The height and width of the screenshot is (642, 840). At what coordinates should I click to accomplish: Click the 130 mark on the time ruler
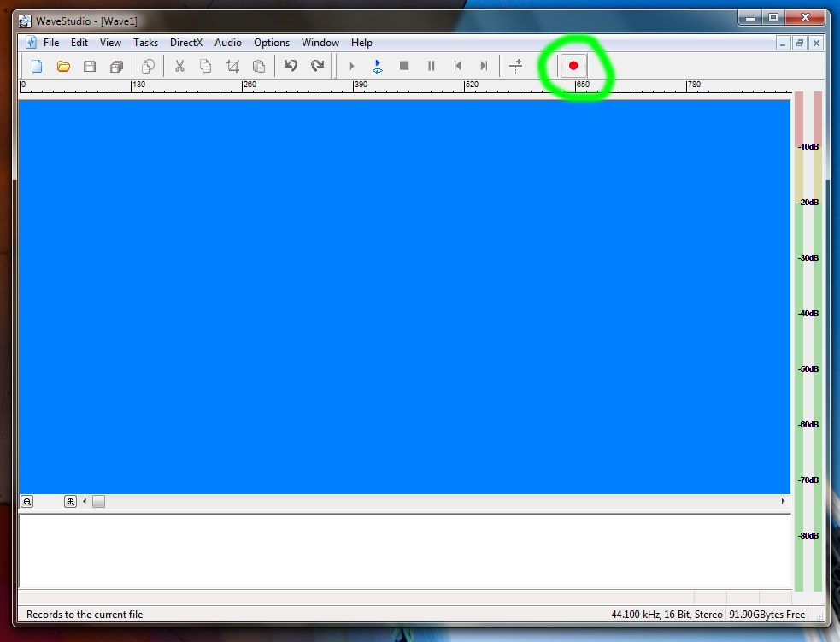tap(138, 85)
